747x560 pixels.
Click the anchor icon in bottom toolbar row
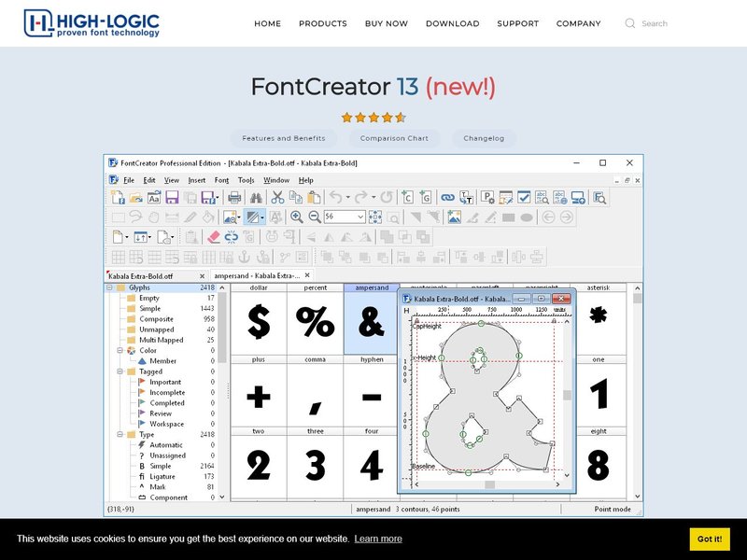pos(245,258)
